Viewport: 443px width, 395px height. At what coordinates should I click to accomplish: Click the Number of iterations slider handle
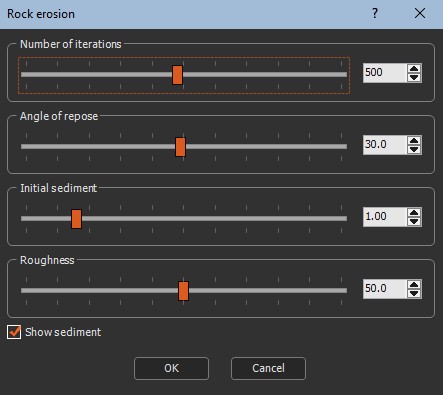click(x=177, y=75)
